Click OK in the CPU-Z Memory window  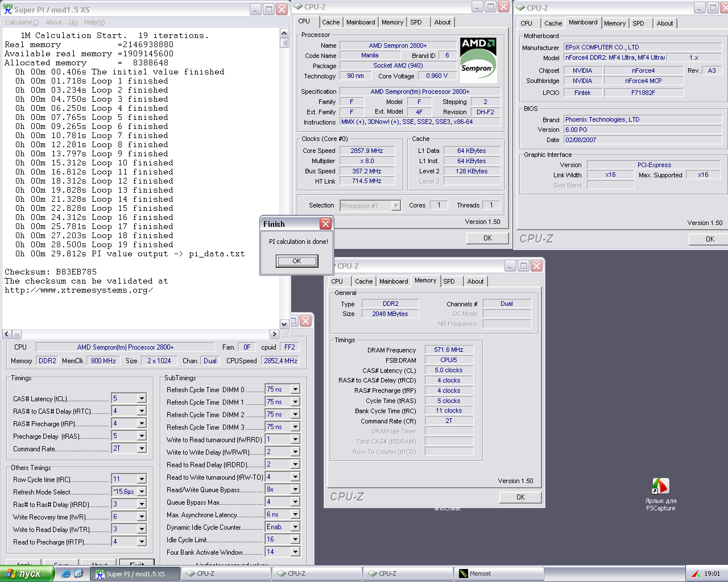click(x=520, y=497)
